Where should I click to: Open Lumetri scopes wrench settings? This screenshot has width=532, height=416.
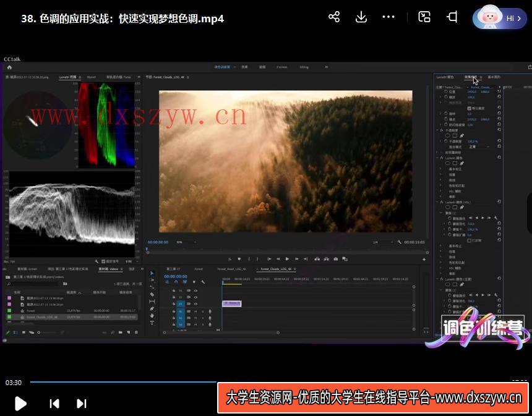pos(97,261)
